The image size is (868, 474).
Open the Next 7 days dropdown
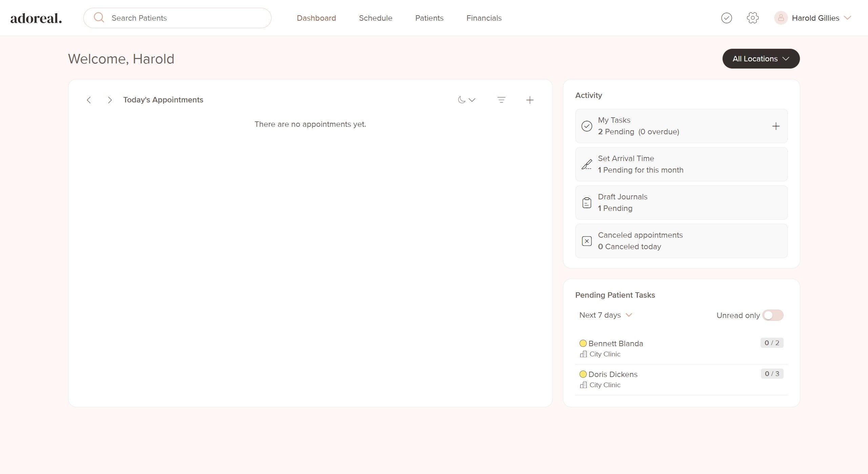606,315
